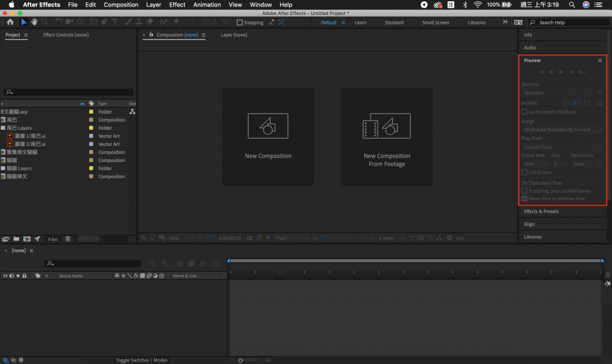Select the Type tool

point(115,22)
